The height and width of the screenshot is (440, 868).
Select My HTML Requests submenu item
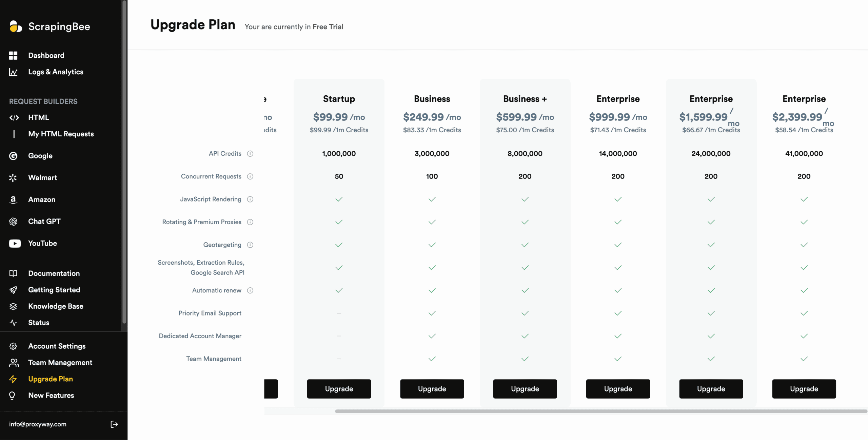(x=61, y=134)
